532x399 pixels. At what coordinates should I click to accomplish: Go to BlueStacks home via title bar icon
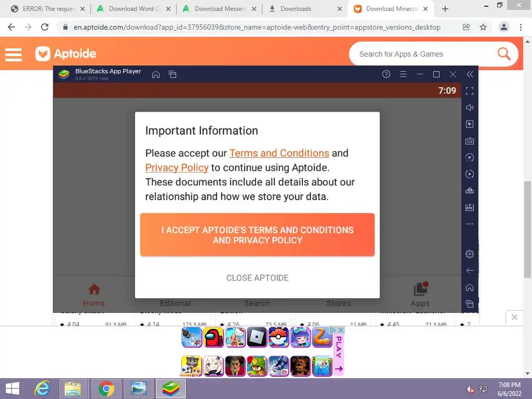(x=156, y=74)
